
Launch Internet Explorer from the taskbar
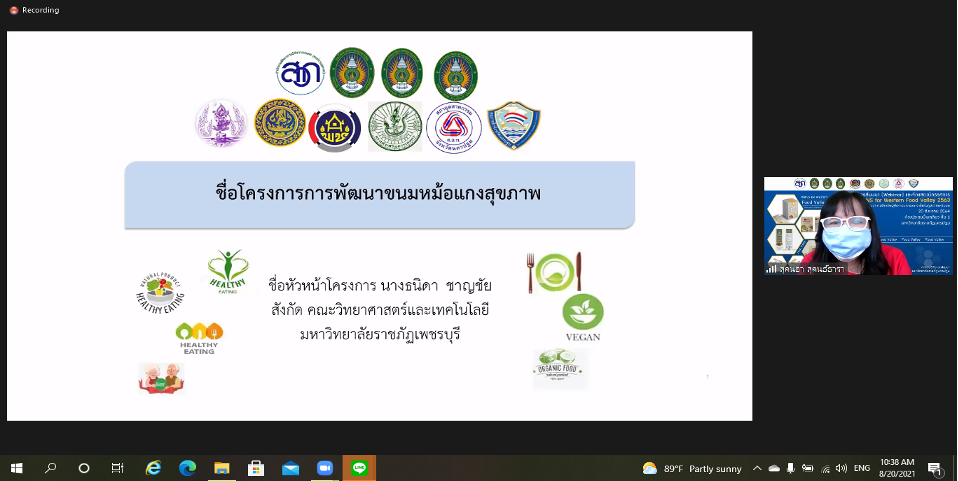[x=153, y=468]
